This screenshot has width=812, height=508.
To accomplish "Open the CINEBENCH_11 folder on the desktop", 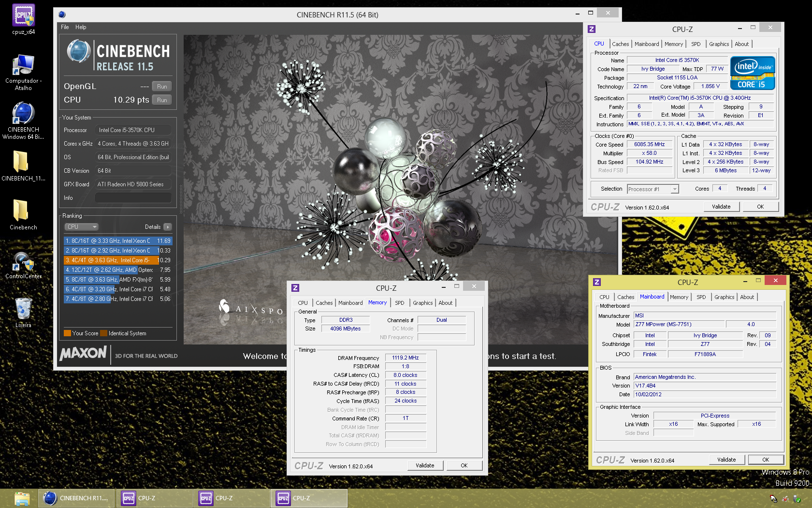I will (23, 166).
